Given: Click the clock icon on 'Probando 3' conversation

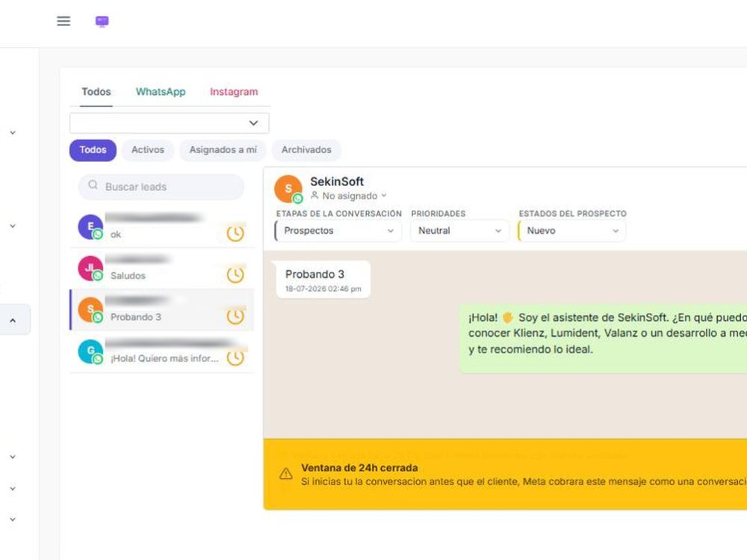Looking at the screenshot, I should coord(235,316).
